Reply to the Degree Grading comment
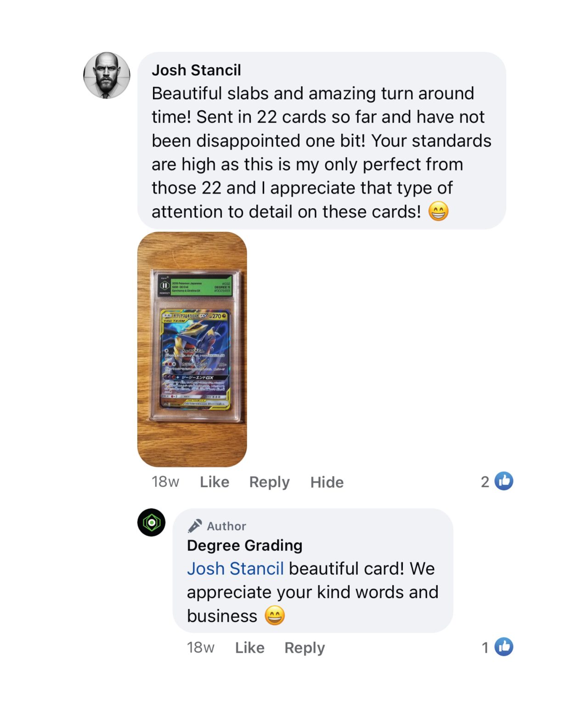Viewport: 588px width, 706px height. pyautogui.click(x=305, y=648)
